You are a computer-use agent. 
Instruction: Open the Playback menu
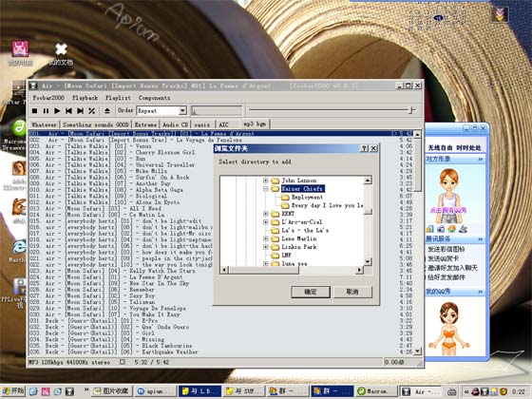(85, 98)
